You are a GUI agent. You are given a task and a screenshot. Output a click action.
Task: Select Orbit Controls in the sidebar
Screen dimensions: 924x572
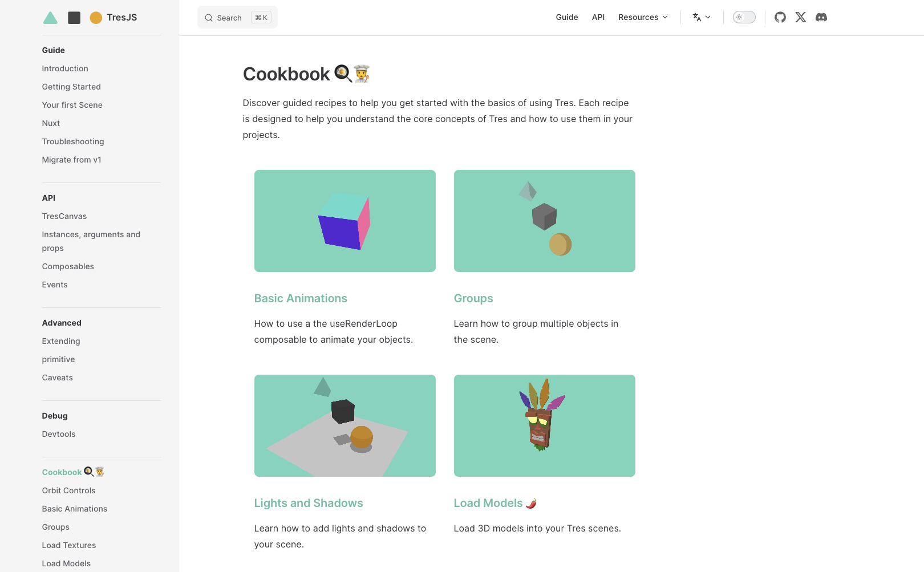click(x=68, y=490)
